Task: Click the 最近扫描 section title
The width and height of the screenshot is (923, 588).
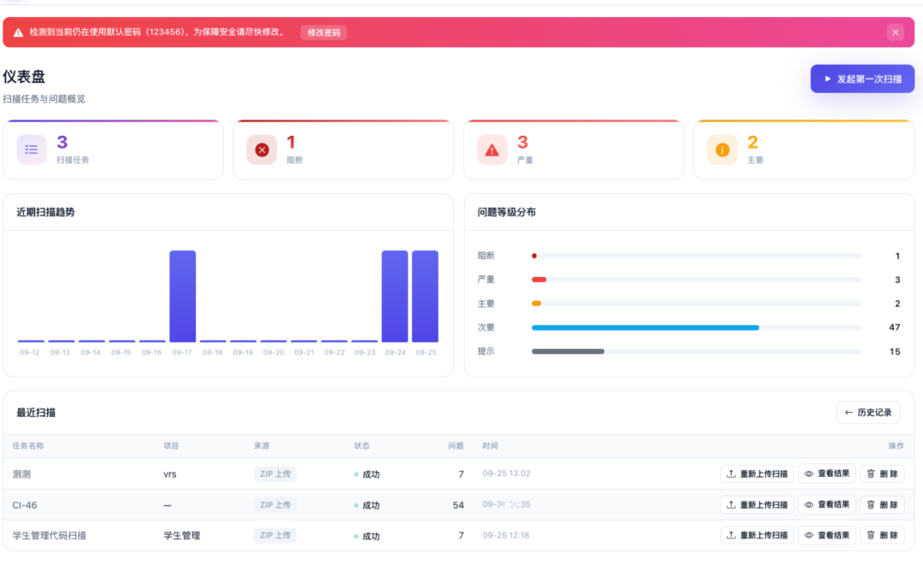Action: [x=36, y=413]
